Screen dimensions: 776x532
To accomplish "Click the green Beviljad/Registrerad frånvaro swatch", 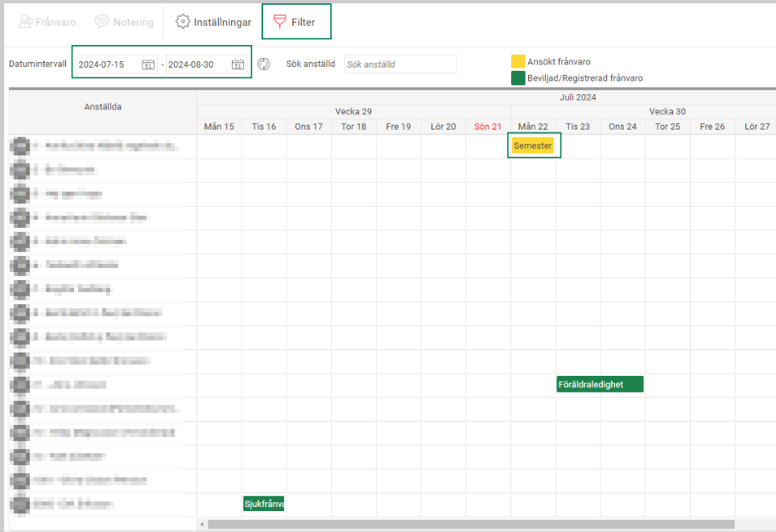I will (518, 78).
